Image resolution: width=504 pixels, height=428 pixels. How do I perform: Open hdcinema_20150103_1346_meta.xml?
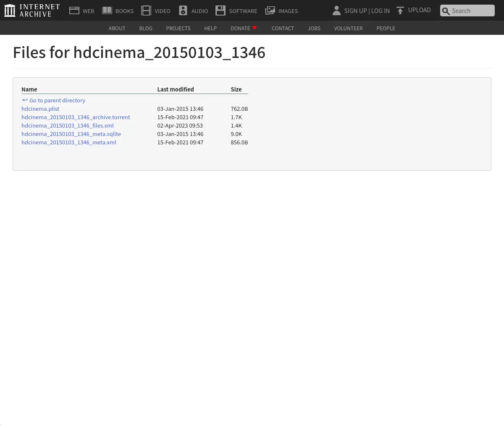(x=69, y=142)
